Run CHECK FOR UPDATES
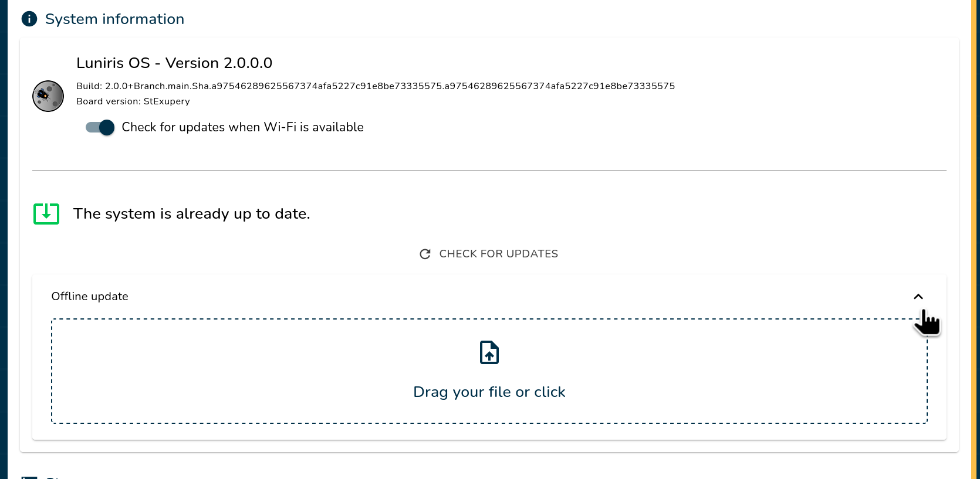The image size is (980, 479). (x=489, y=254)
